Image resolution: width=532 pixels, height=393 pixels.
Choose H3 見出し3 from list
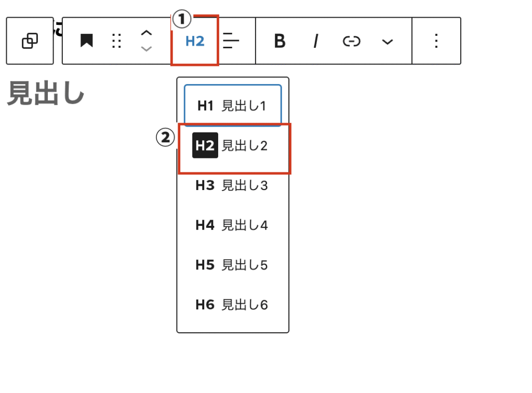coord(232,185)
